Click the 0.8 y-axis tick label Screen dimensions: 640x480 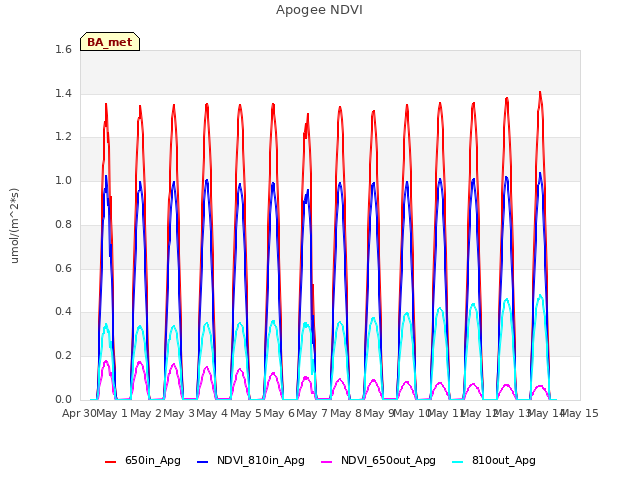(x=63, y=224)
